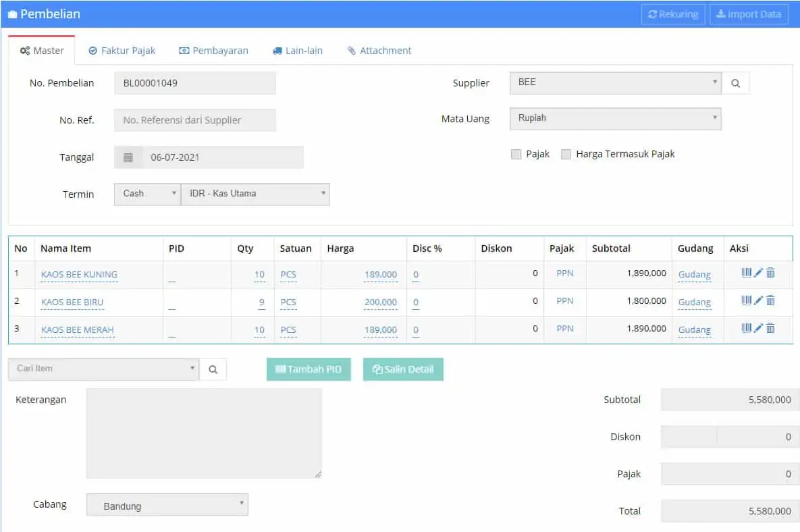Click barcode icon in KAOS BEE BIRU row

coord(746,300)
